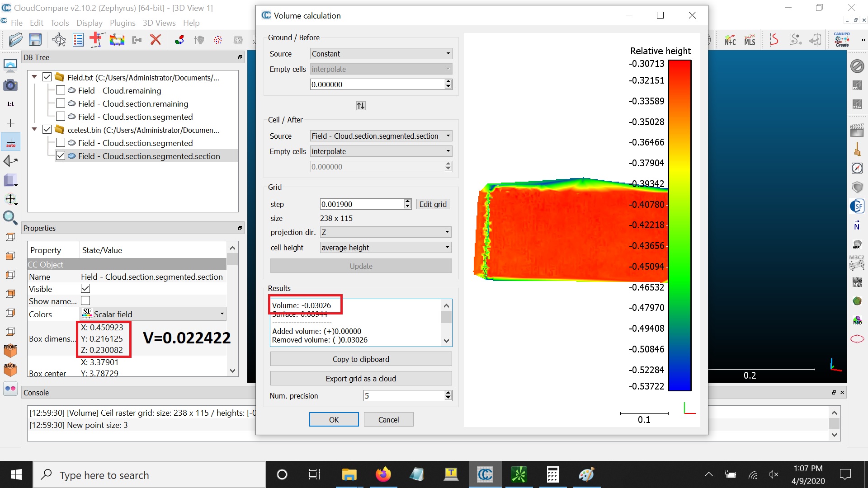
Task: Open the Firefox taskbar icon
Action: (383, 474)
